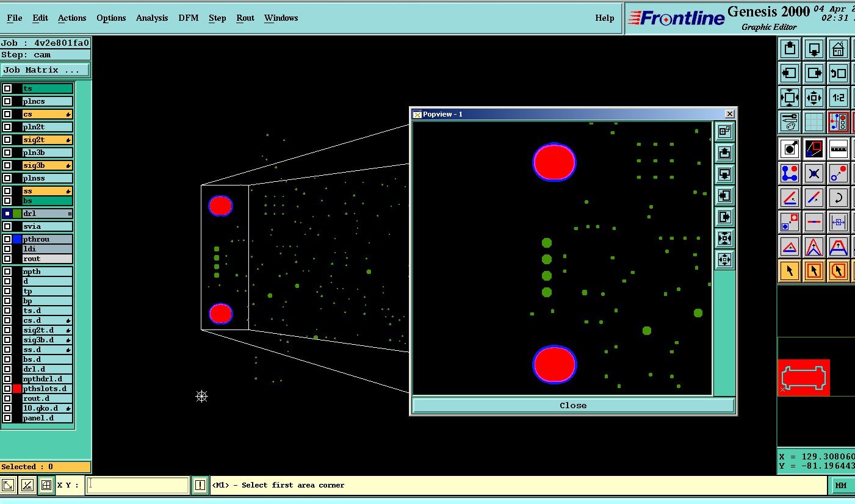Select the rectangle area selection pointer tool
Viewport: 855px width, 504px height.
click(814, 271)
